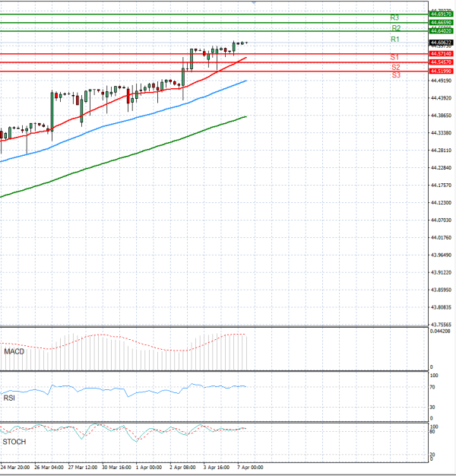Screen dimensions: 456x476
Task: Select the S3 support level label
Action: [x=396, y=75]
